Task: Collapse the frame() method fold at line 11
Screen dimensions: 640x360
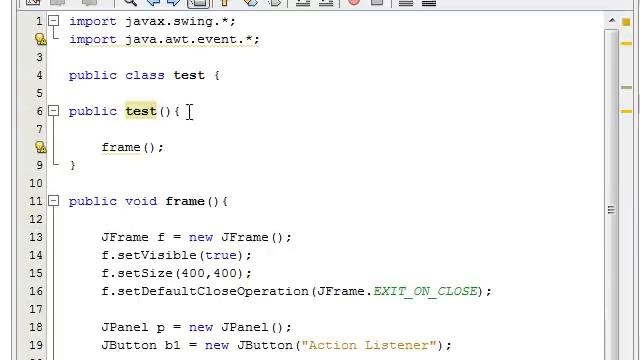Action: pos(53,200)
